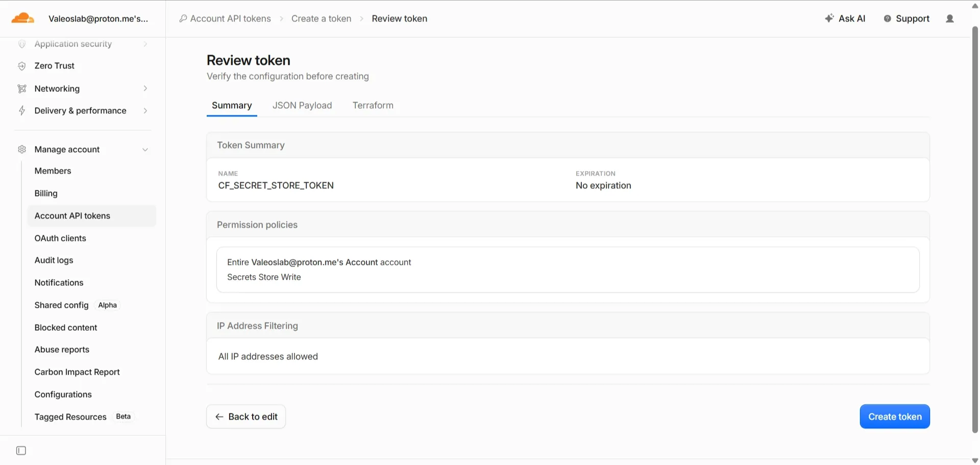Click the Manage account gear icon

pyautogui.click(x=22, y=150)
